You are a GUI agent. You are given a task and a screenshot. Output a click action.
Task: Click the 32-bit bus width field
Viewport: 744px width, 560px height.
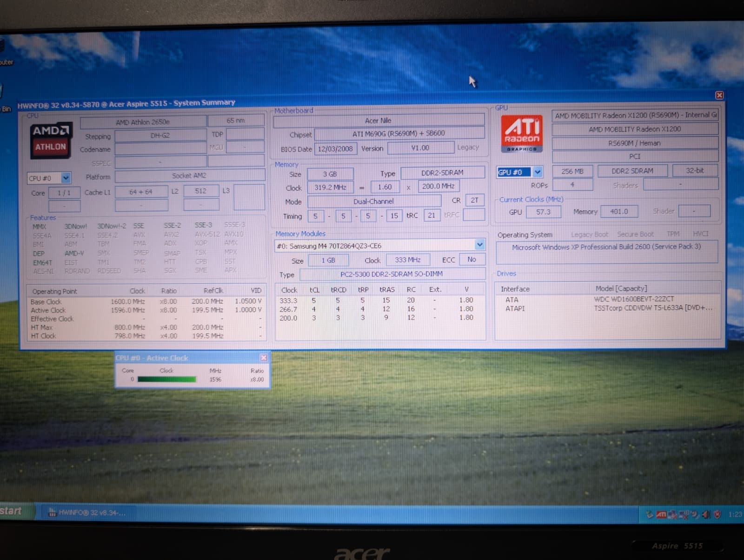[695, 171]
